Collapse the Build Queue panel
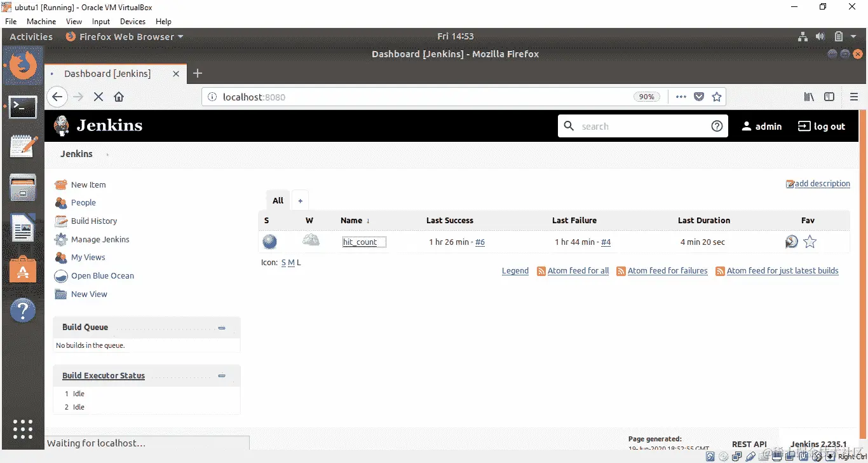 pos(222,328)
